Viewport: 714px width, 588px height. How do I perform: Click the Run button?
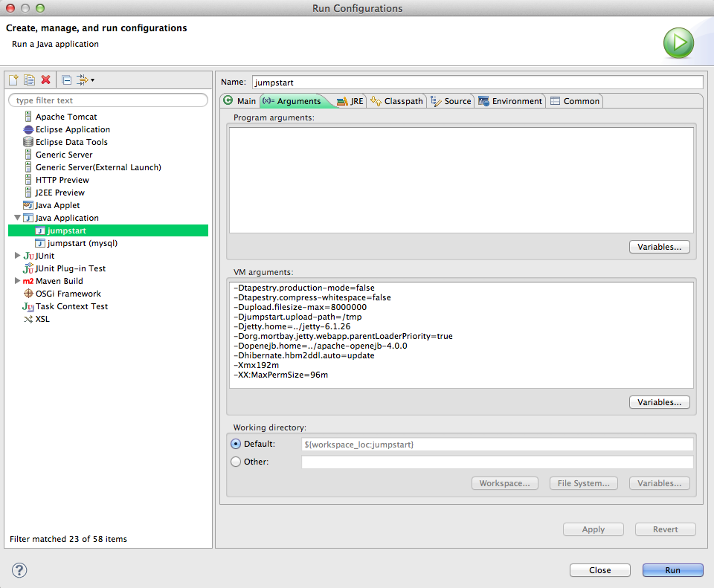[x=672, y=570]
